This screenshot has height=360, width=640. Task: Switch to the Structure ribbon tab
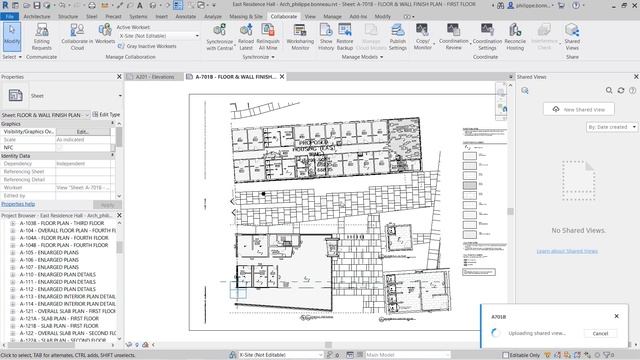coord(68,17)
